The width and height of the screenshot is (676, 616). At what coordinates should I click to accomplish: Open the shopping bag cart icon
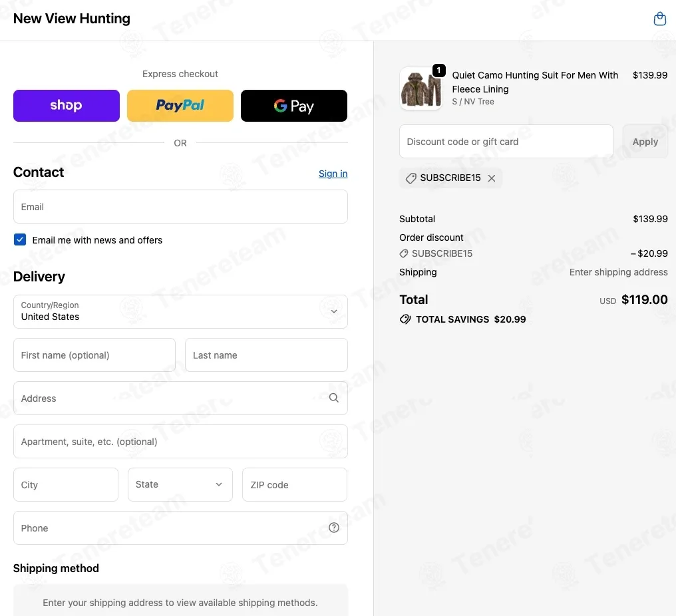point(659,19)
